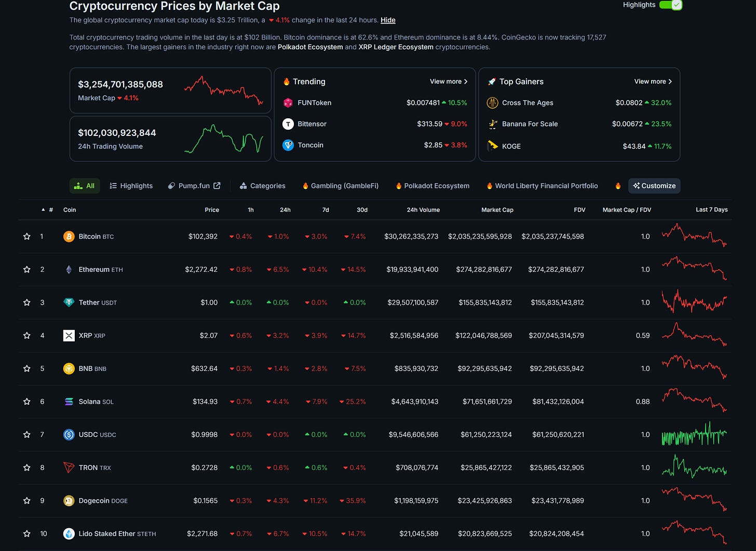The height and width of the screenshot is (551, 756).
Task: Click the Customize button
Action: click(x=654, y=186)
